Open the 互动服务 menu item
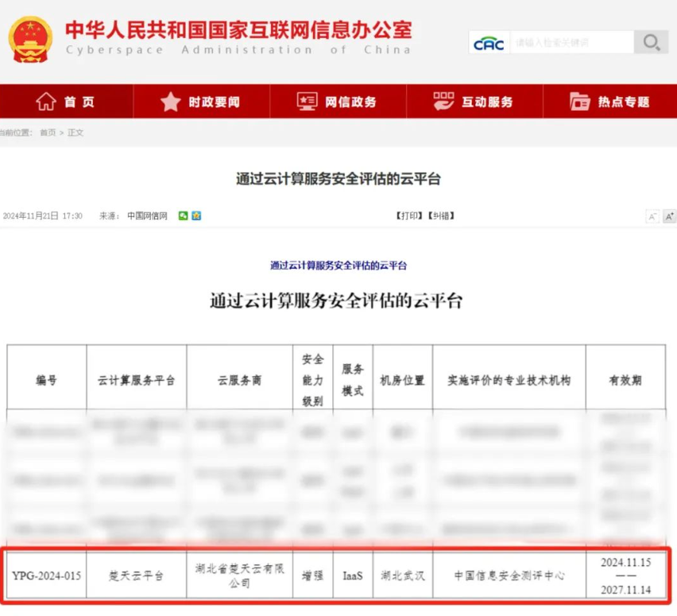Screen dimensions: 677x616 point(487,102)
